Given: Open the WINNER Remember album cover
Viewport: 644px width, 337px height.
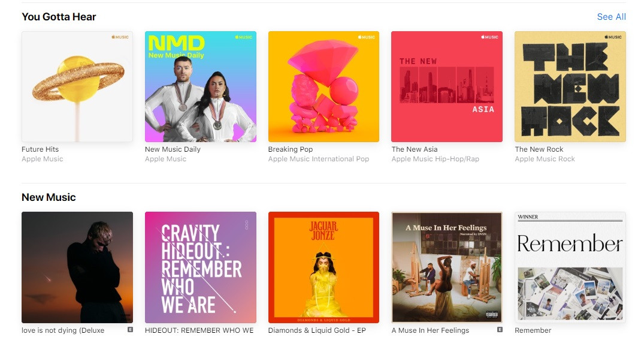Looking at the screenshot, I should 570,267.
